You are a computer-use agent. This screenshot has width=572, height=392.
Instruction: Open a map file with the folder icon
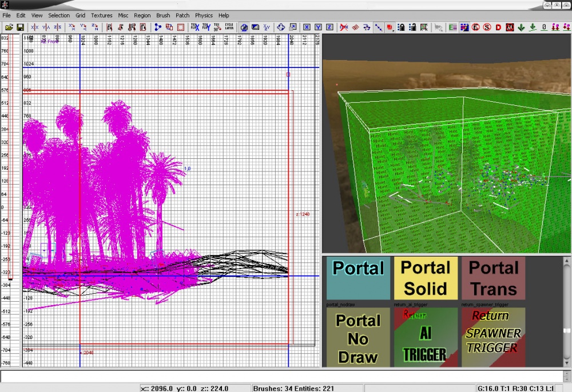(x=9, y=27)
